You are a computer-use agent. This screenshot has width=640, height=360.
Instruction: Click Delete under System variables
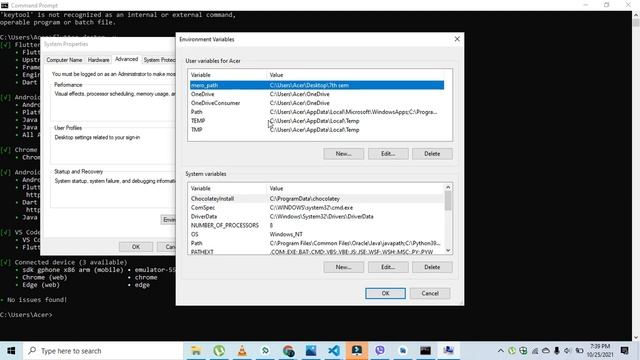432,267
